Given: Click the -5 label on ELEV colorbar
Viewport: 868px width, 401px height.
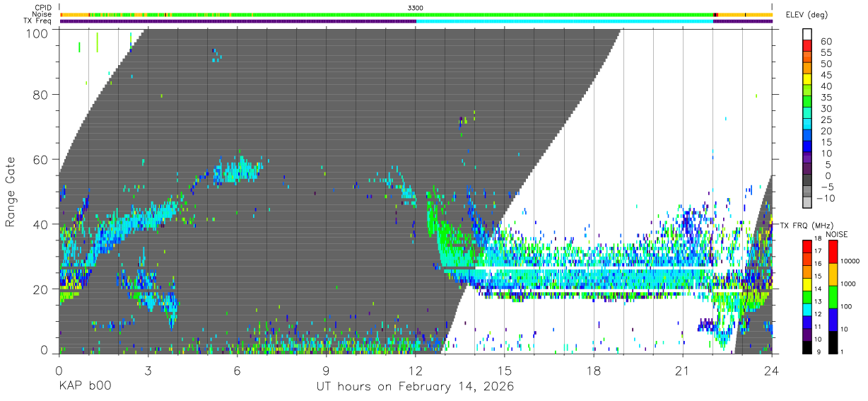Looking at the screenshot, I should point(826,187).
